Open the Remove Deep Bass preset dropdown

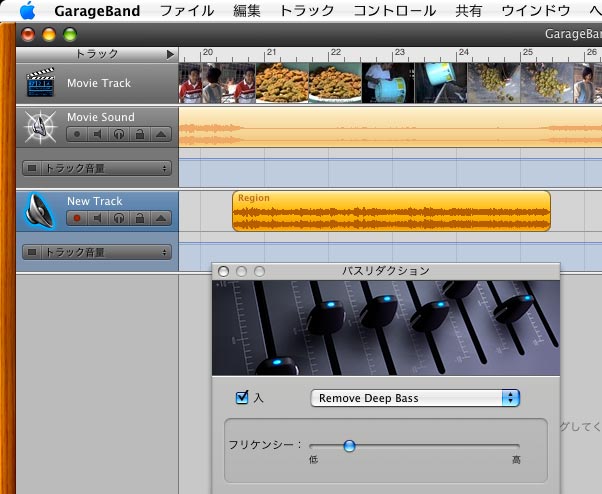tap(415, 398)
